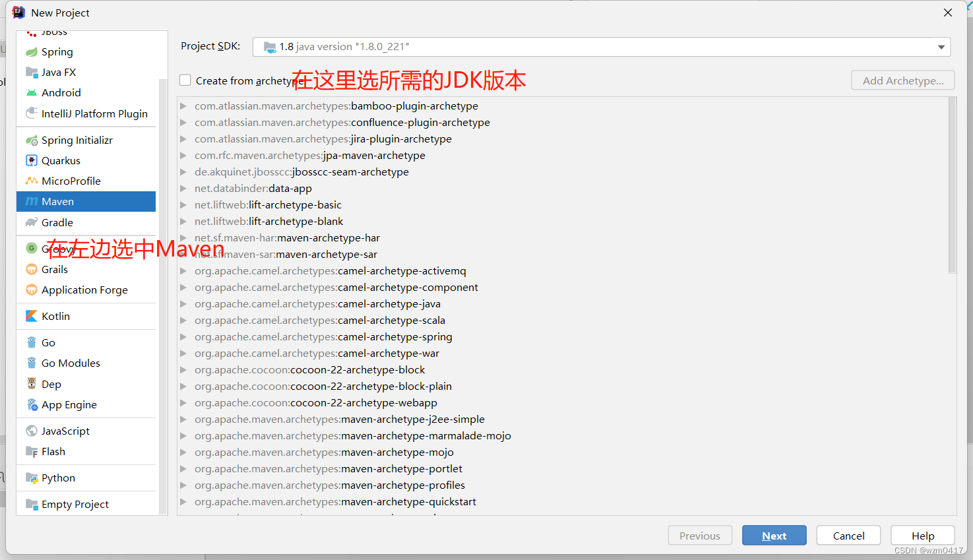This screenshot has width=973, height=560.
Task: Enable Create from archetype checkbox
Action: [185, 80]
